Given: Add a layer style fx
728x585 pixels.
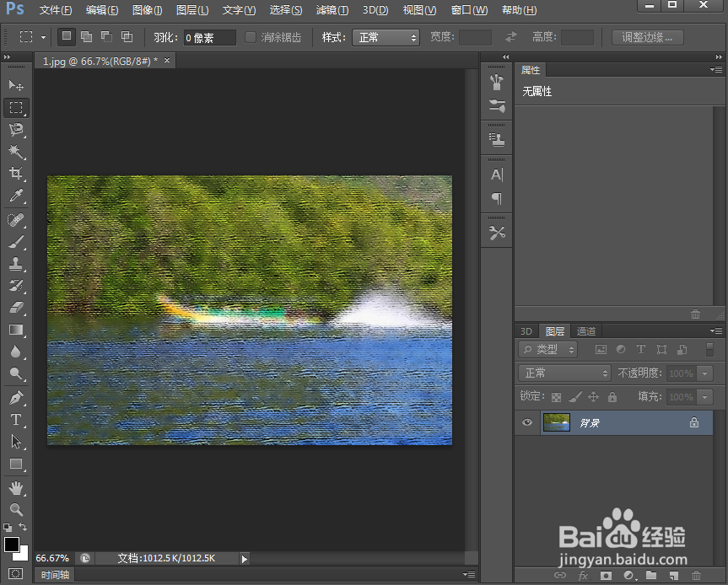Looking at the screenshot, I should pos(584,575).
